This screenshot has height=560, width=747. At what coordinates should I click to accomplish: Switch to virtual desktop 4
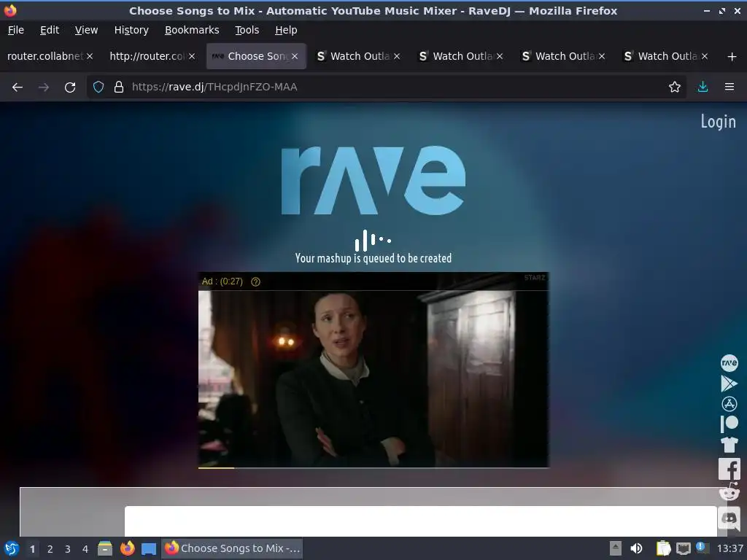(x=85, y=549)
